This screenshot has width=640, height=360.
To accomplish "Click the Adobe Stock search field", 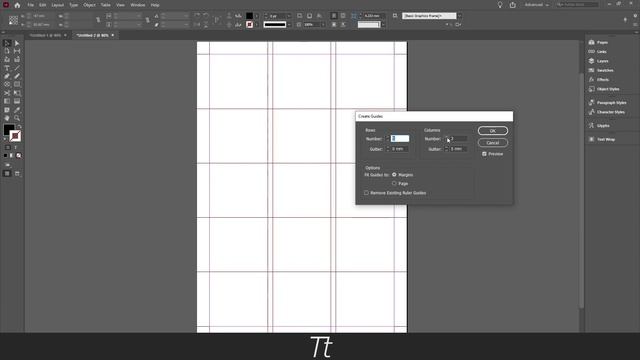I will click(x=577, y=4).
